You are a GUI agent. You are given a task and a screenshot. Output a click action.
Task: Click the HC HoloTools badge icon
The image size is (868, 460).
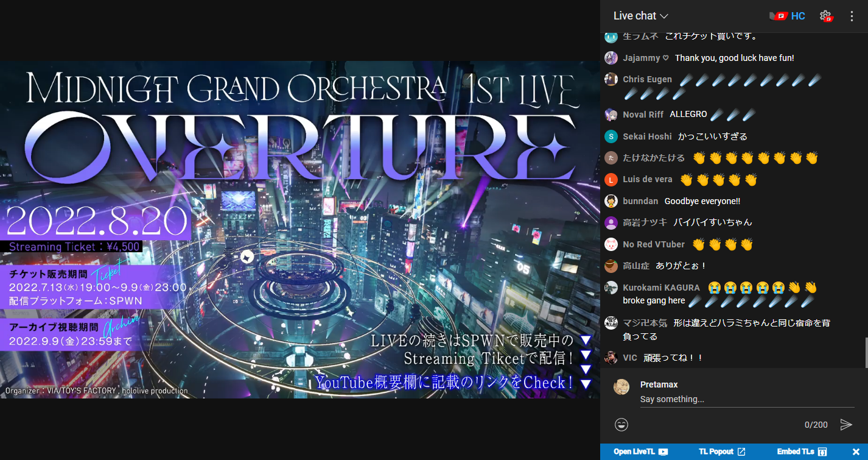click(x=787, y=16)
